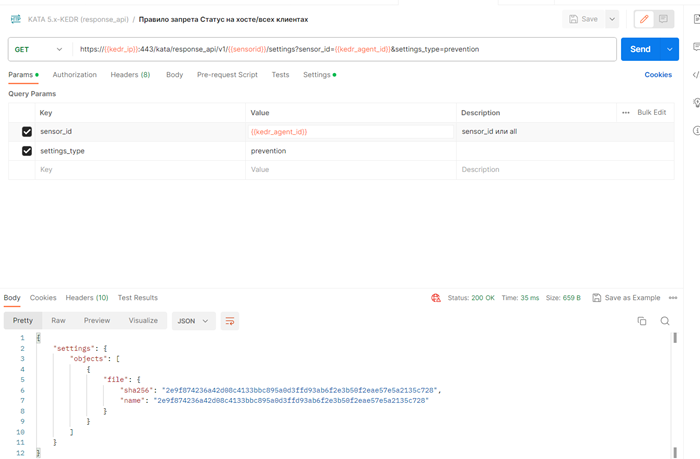The width and height of the screenshot is (700, 459).
Task: Copy response with the copy icon
Action: click(x=642, y=321)
